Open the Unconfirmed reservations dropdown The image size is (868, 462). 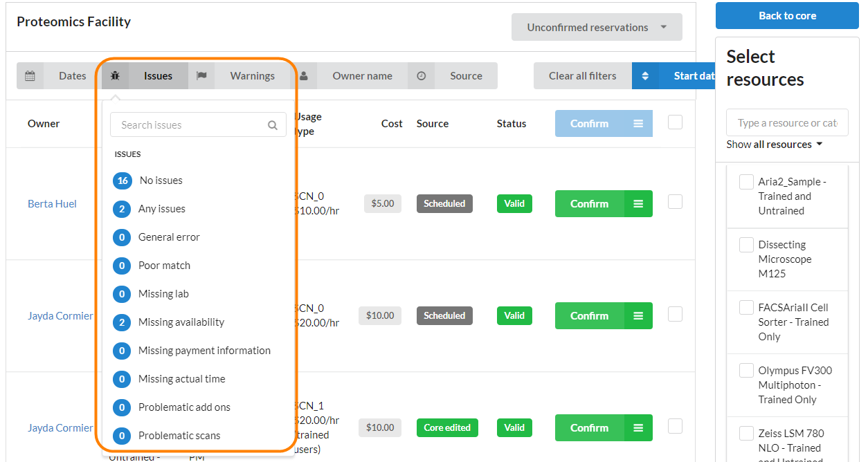596,28
